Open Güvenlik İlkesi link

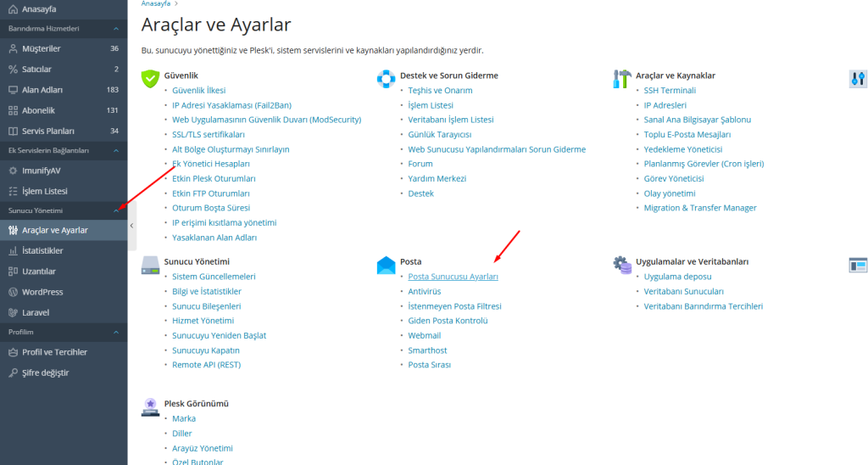(198, 90)
